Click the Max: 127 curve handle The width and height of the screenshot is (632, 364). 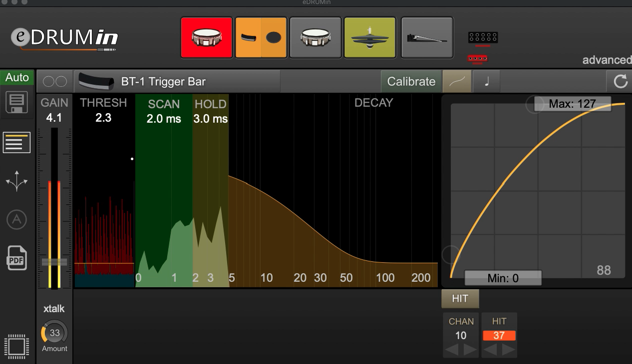[x=573, y=104]
